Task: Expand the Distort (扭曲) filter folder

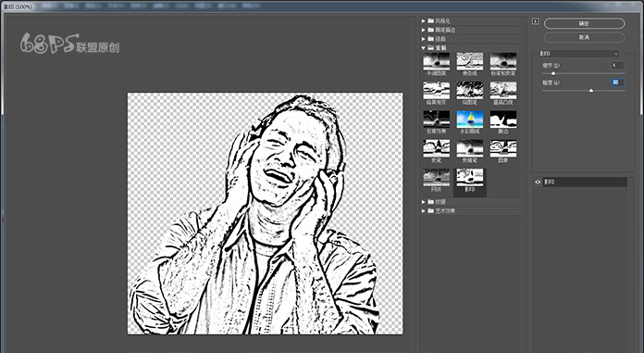Action: [424, 39]
